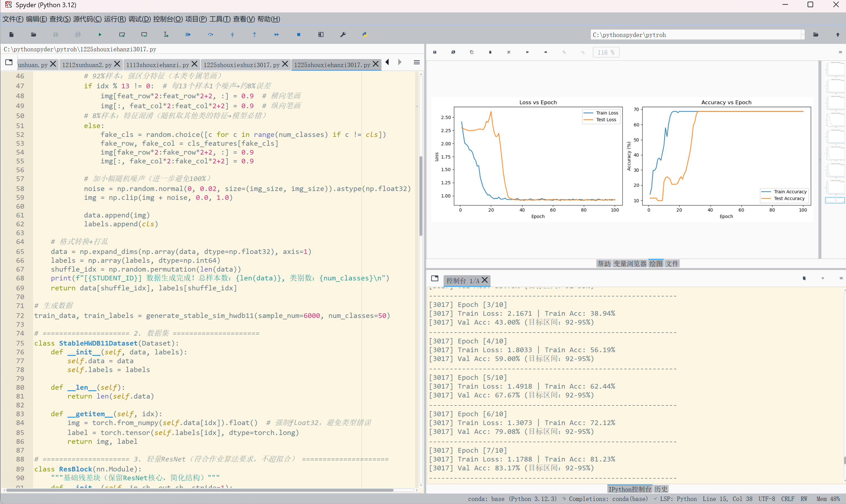Open preferences with the wrench icon

343,35
